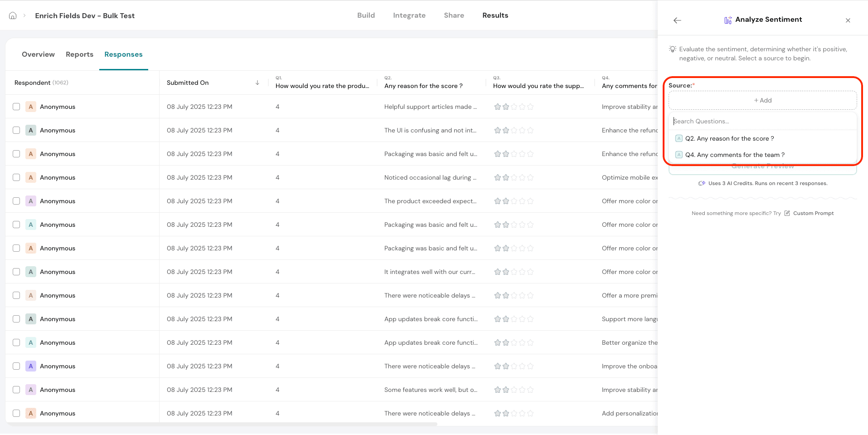Close the Analyze Sentiment panel
Screen dimensions: 868x435
coord(848,20)
